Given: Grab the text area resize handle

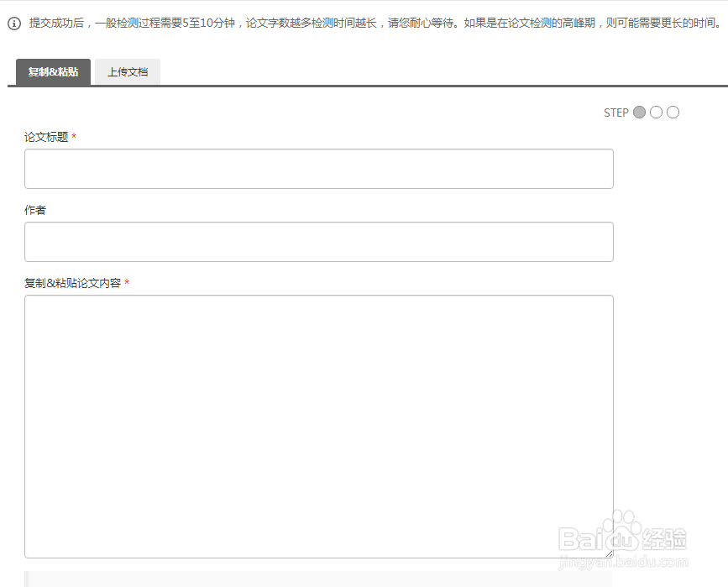Looking at the screenshot, I should click(609, 553).
